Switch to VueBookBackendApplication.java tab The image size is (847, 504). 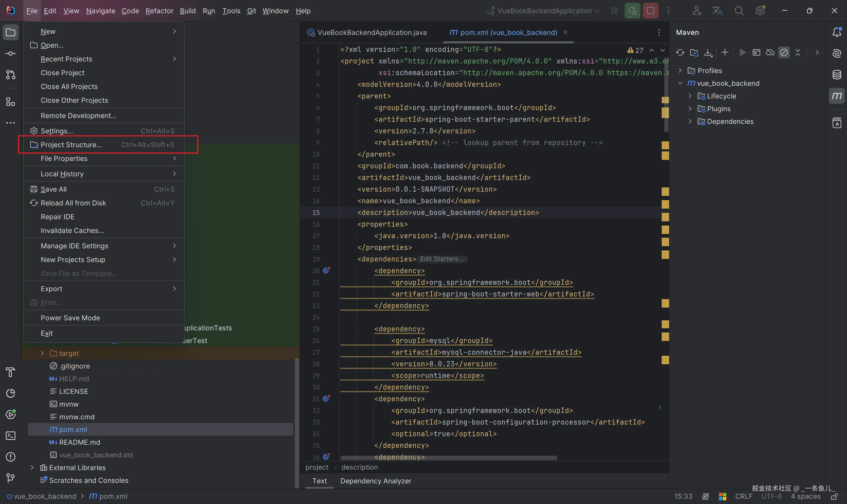[372, 33]
